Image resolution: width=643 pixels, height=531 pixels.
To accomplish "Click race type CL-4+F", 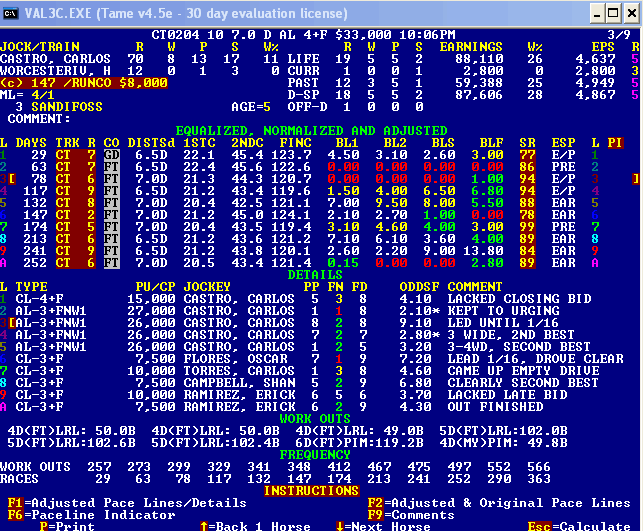I will [39, 299].
